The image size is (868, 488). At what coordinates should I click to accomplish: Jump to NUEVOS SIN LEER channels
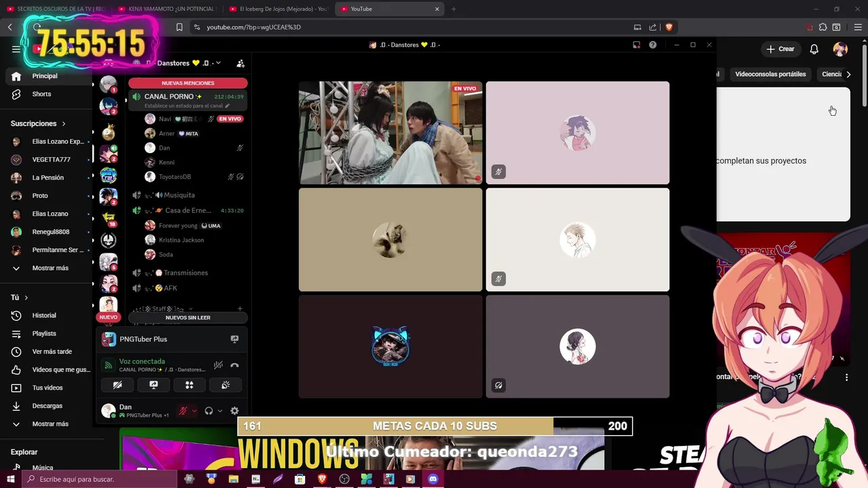[x=188, y=317]
